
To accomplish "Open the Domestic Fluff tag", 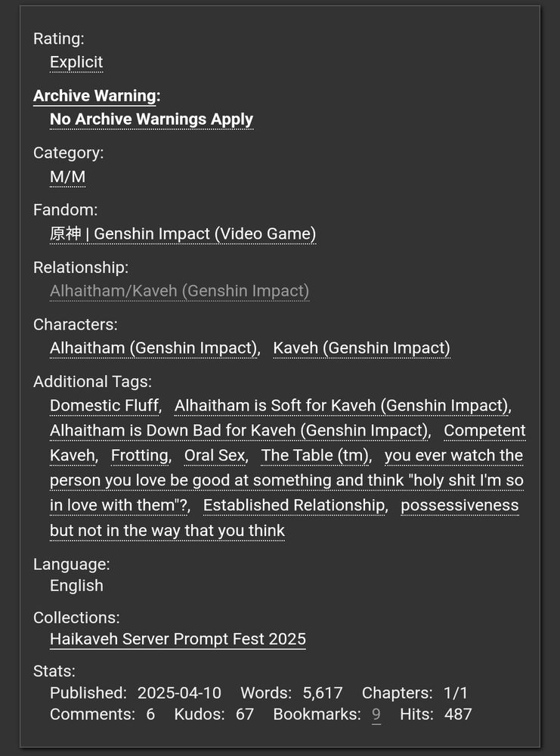I will [x=104, y=405].
